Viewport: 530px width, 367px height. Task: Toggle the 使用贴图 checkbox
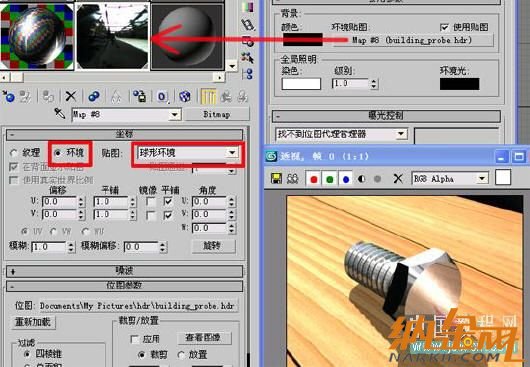tap(444, 27)
